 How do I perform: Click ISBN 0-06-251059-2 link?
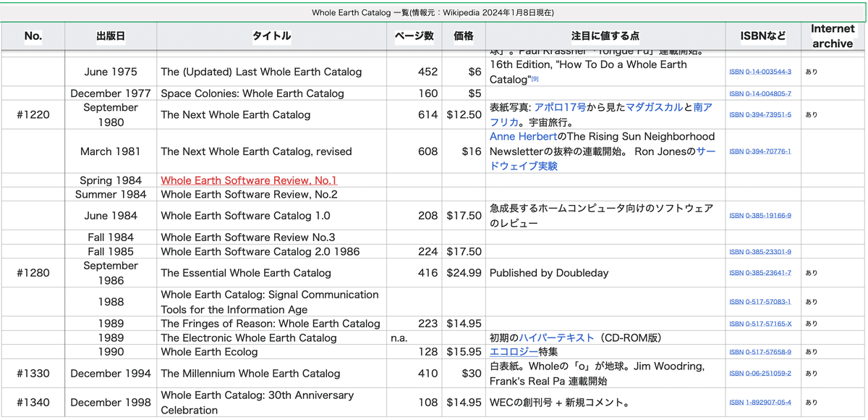(760, 374)
